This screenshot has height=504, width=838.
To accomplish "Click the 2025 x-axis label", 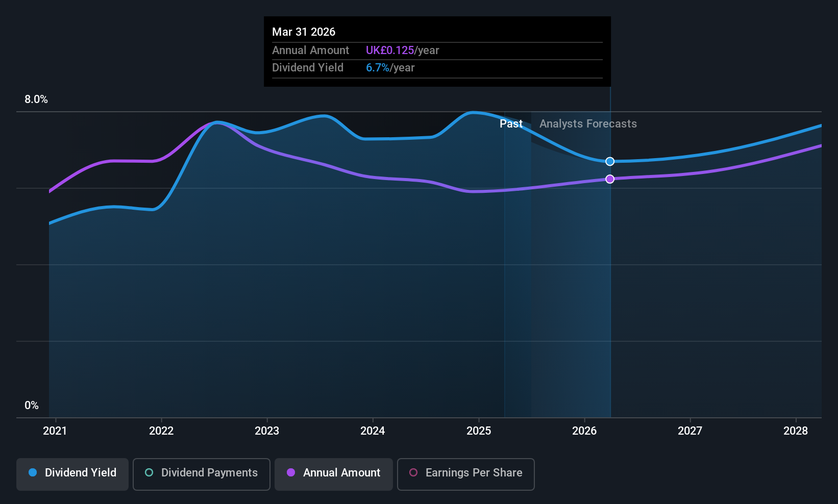I will 479,431.
